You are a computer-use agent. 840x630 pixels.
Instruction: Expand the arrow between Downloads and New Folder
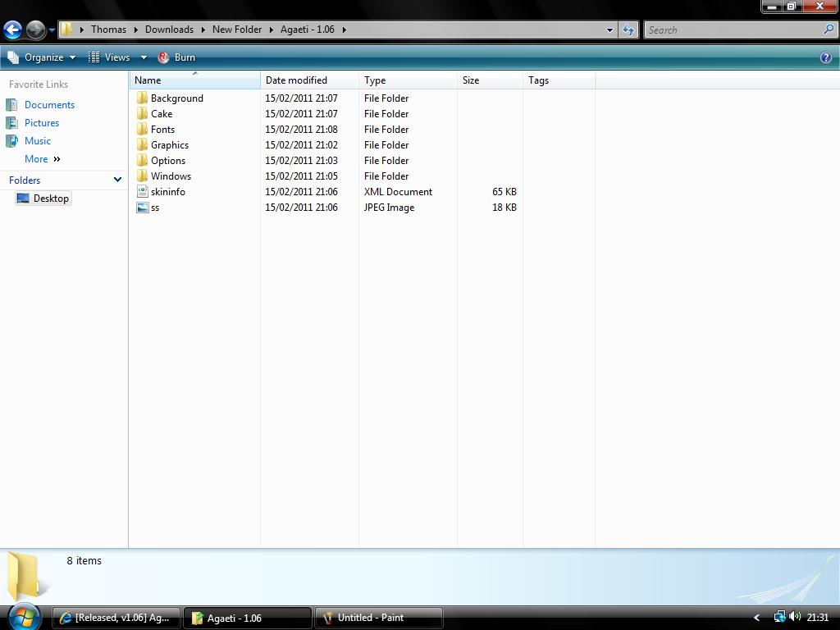[x=203, y=30]
